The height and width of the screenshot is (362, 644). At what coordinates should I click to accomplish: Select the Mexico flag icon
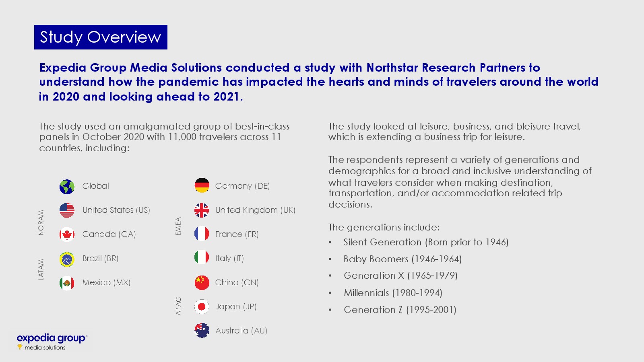click(67, 283)
